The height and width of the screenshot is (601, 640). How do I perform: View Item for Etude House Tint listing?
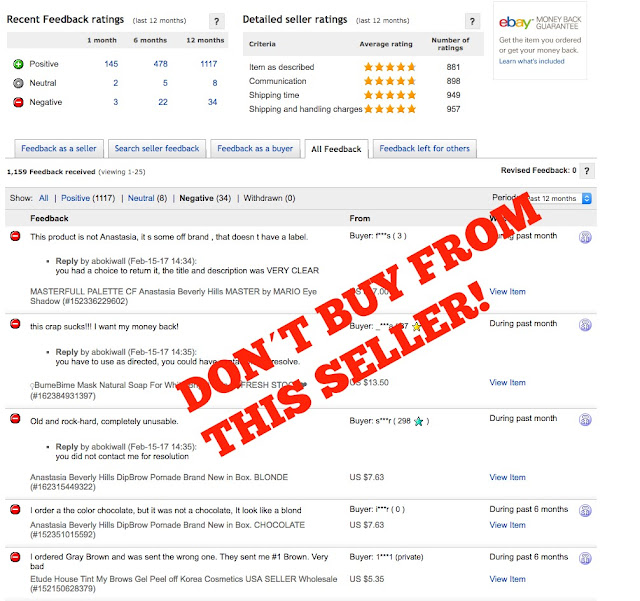tap(507, 579)
